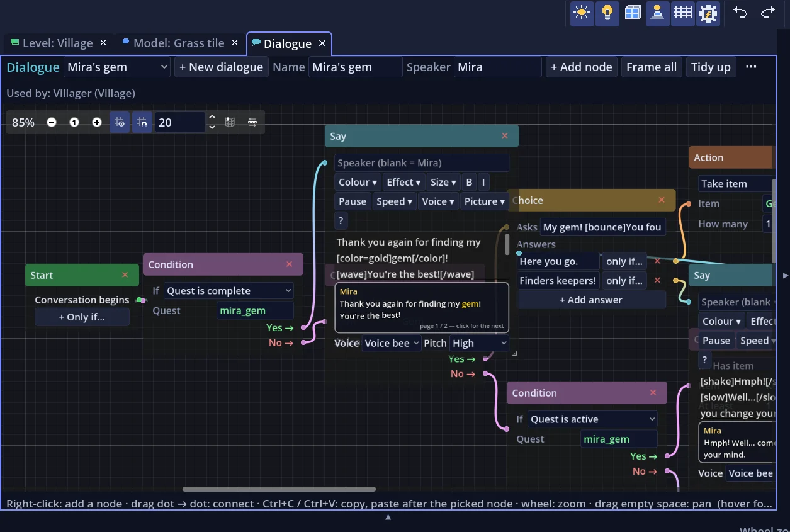The width and height of the screenshot is (790, 532).
Task: Click the minimap icon in graph toolbar
Action: (x=230, y=122)
